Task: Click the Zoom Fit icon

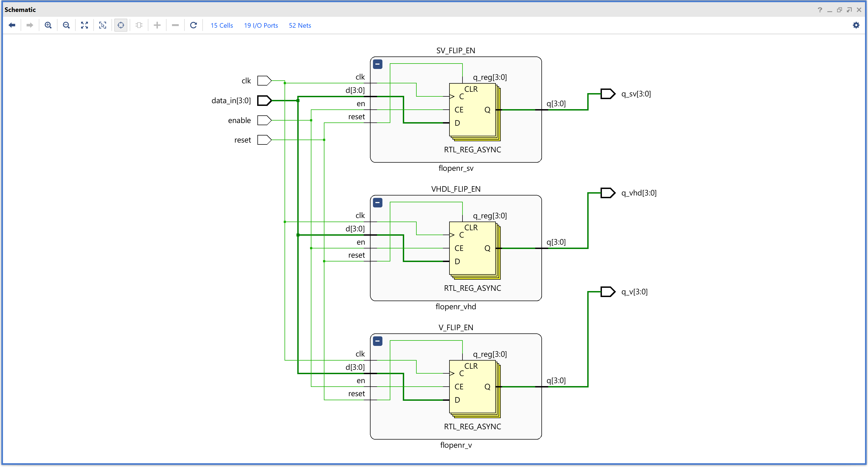Action: tap(85, 25)
